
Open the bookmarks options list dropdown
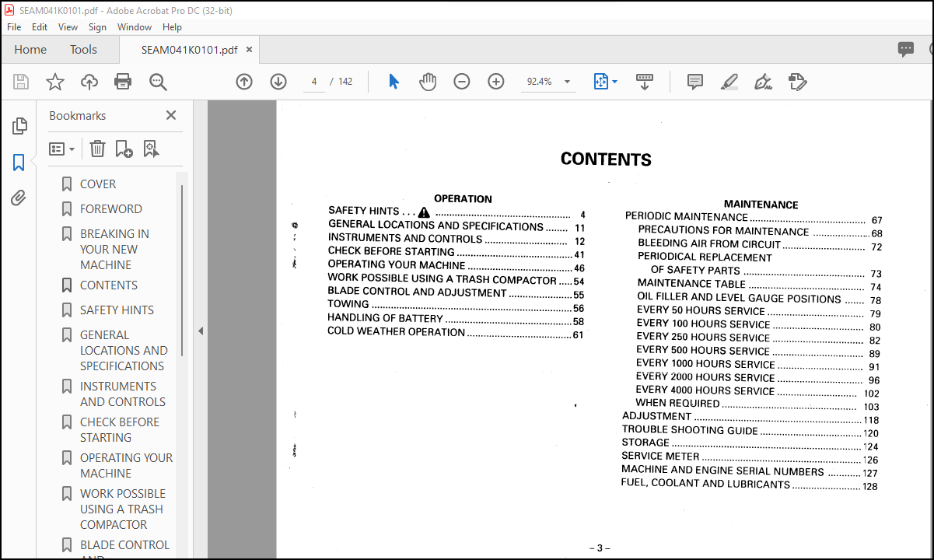[x=62, y=149]
